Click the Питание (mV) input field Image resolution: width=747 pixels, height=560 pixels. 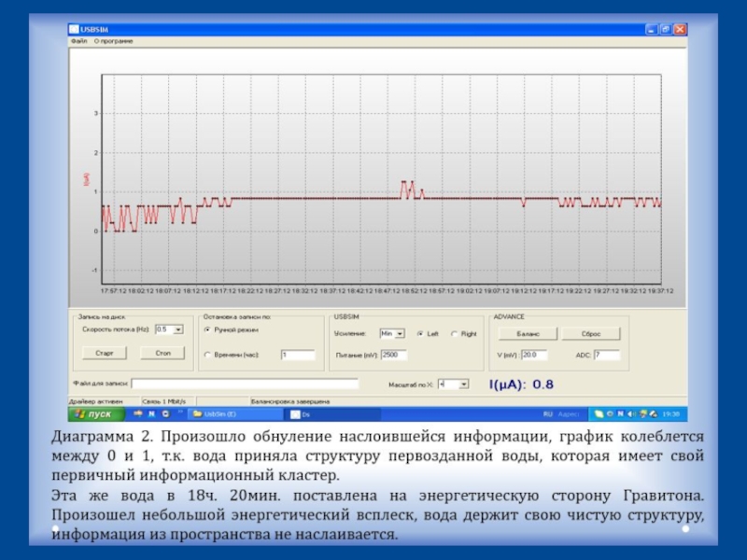tap(394, 355)
